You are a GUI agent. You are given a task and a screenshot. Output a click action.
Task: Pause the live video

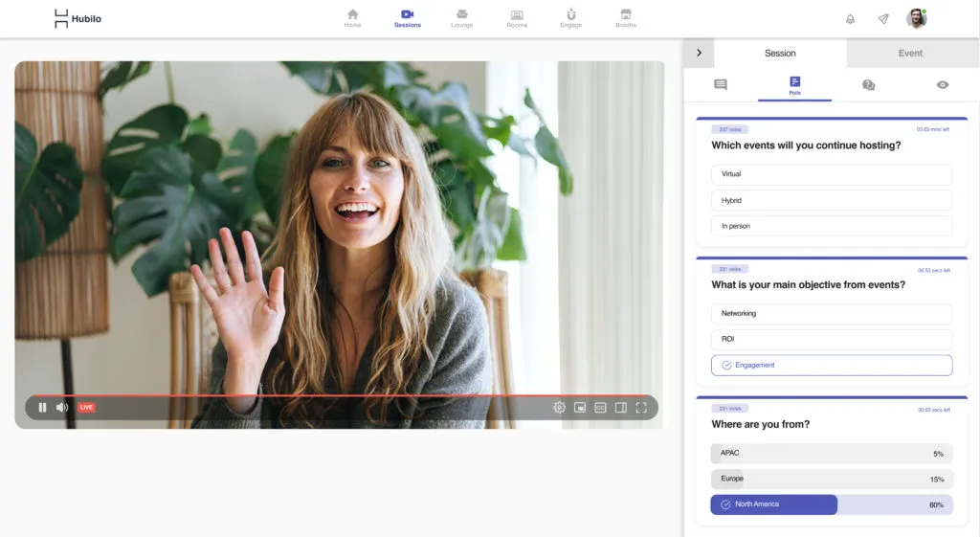coord(42,408)
